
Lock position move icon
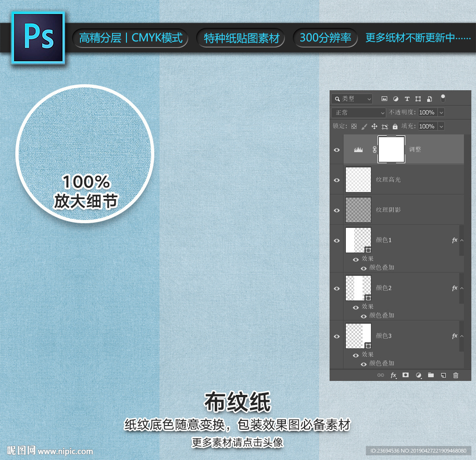pos(374,127)
